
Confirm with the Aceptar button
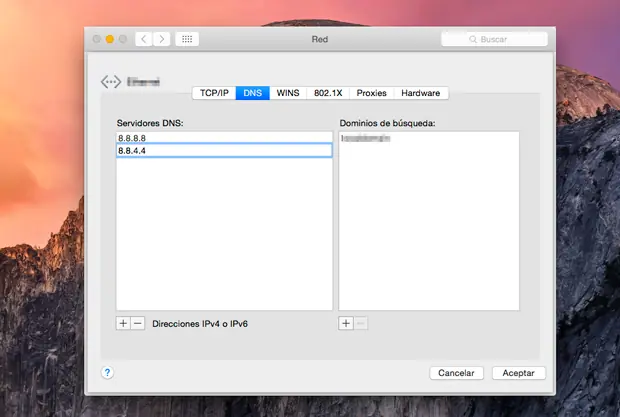518,373
